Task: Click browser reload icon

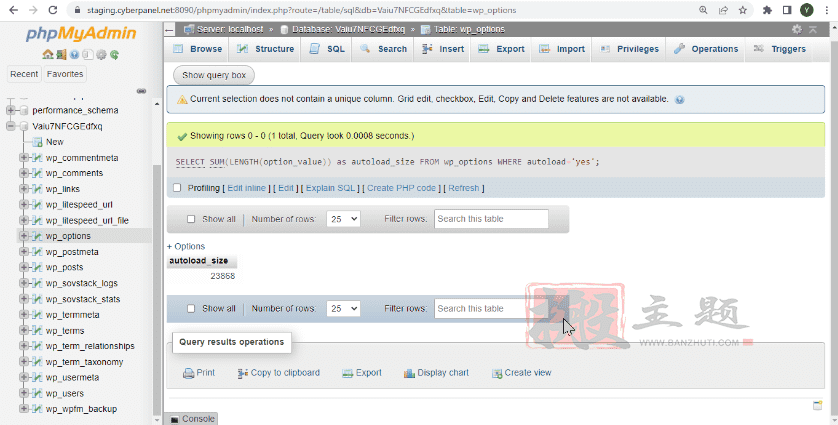Action: point(52,10)
